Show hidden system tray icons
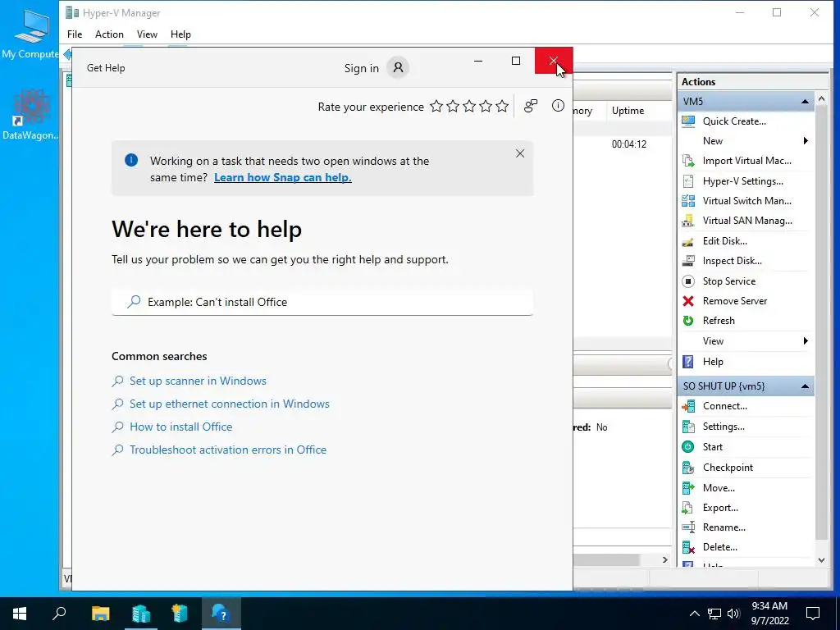Image resolution: width=840 pixels, height=630 pixels. tap(694, 614)
